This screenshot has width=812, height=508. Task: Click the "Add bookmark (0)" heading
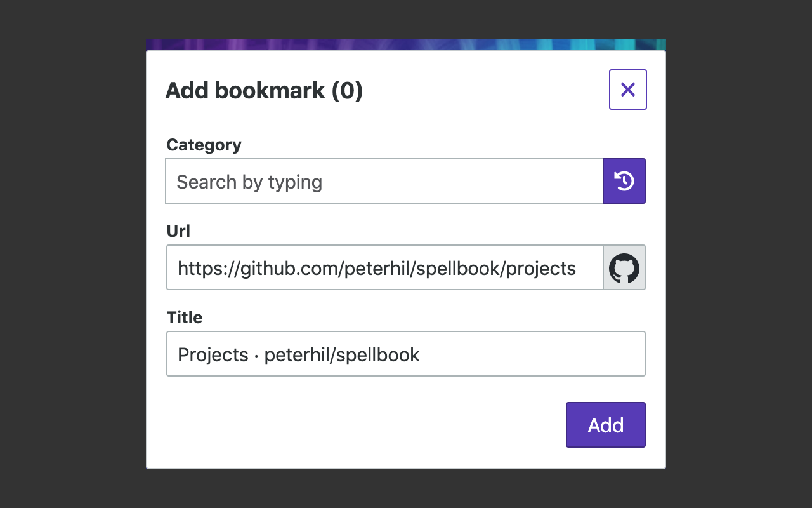click(264, 90)
